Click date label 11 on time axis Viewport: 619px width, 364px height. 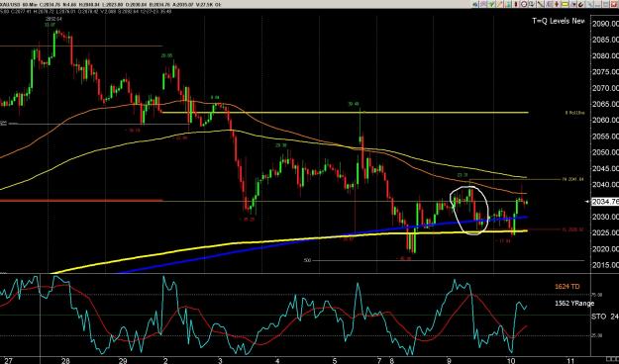[571, 360]
